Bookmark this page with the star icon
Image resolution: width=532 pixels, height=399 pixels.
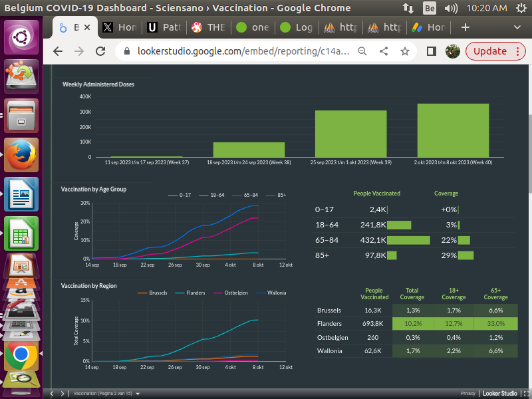tap(404, 51)
